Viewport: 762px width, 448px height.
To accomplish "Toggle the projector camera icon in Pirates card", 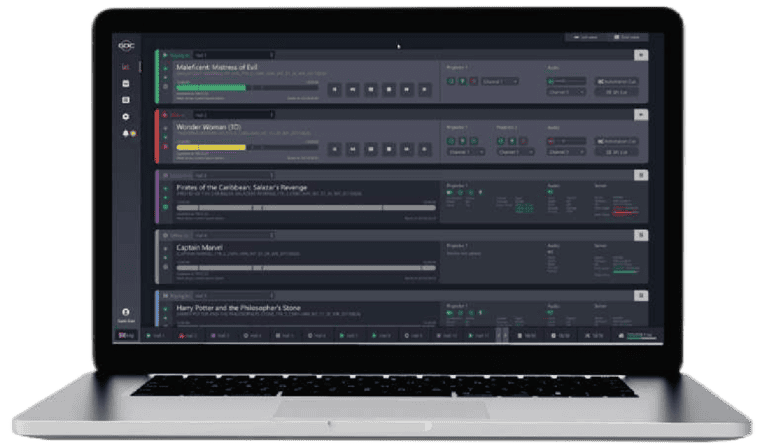I will click(x=450, y=192).
